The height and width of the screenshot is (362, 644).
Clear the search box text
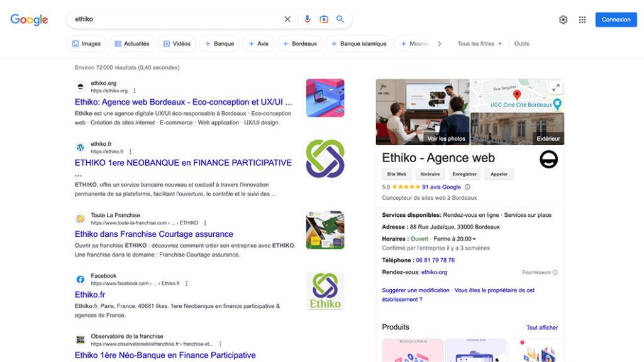pyautogui.click(x=287, y=19)
